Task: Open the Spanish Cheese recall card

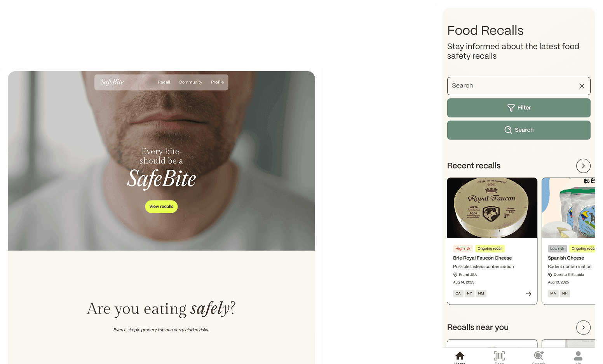Action: tap(568, 241)
